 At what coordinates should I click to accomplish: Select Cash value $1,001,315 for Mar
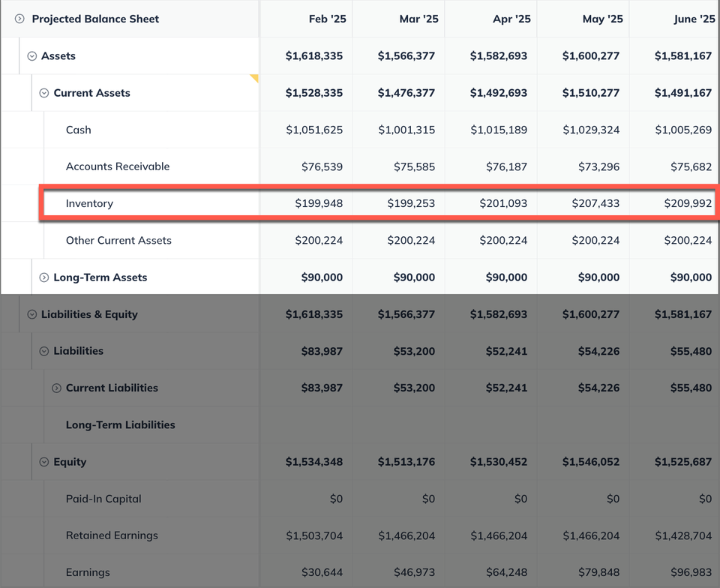406,130
